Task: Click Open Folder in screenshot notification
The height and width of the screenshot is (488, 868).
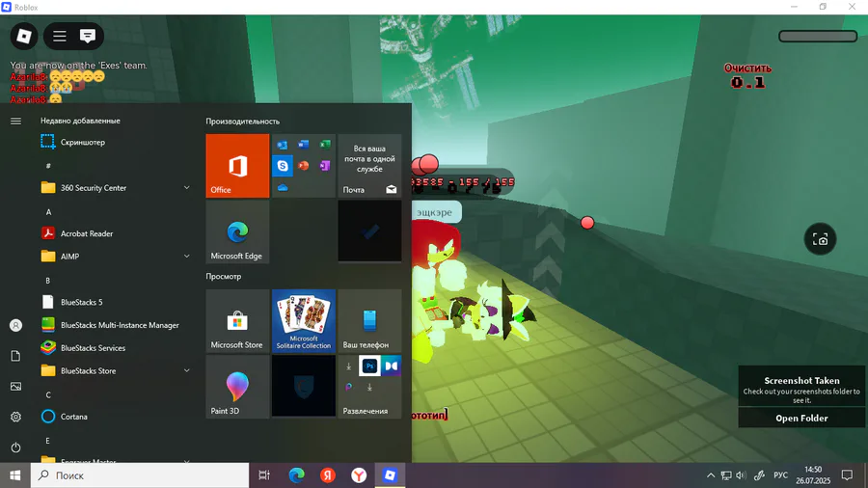Action: (801, 418)
